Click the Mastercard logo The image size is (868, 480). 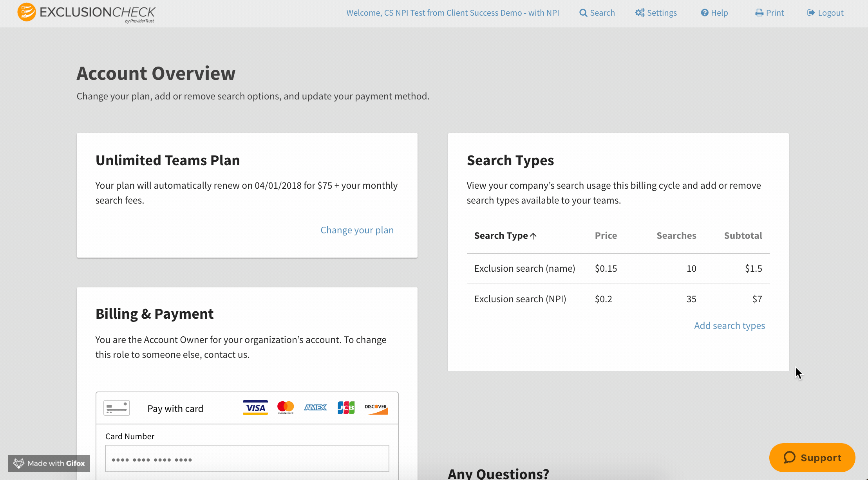pyautogui.click(x=286, y=408)
